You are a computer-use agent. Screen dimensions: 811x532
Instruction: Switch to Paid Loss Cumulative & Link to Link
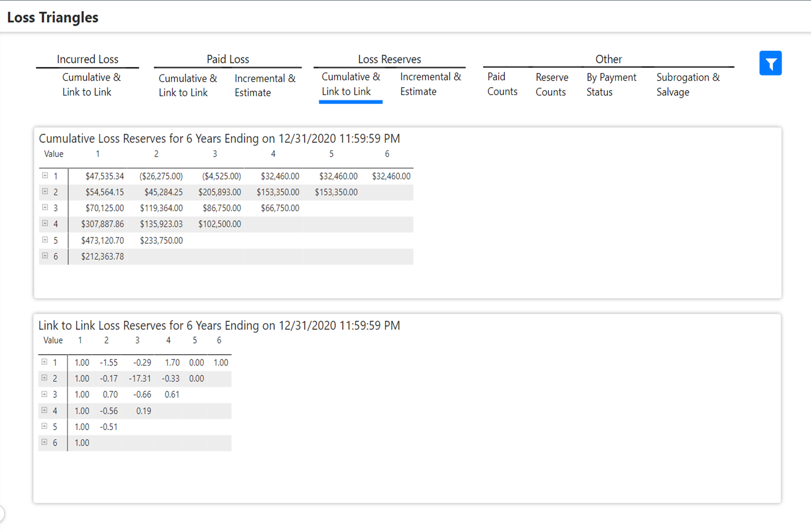(x=188, y=85)
